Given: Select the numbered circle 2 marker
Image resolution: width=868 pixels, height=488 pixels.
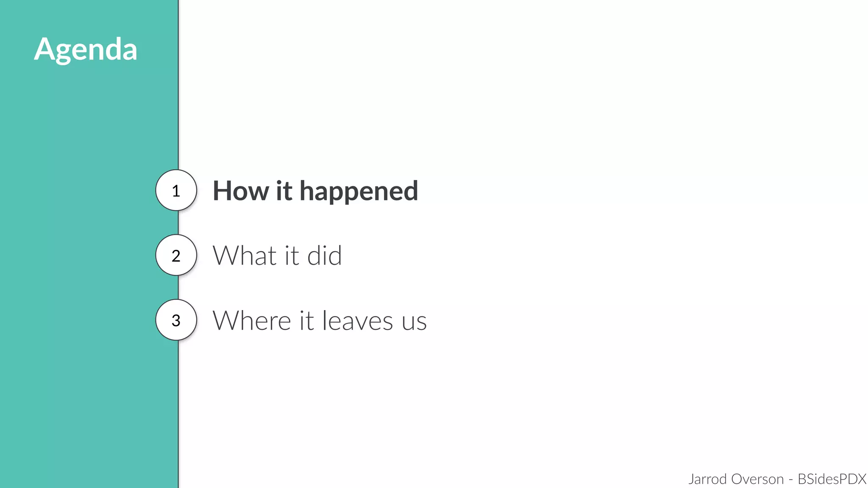Looking at the screenshot, I should click(176, 255).
